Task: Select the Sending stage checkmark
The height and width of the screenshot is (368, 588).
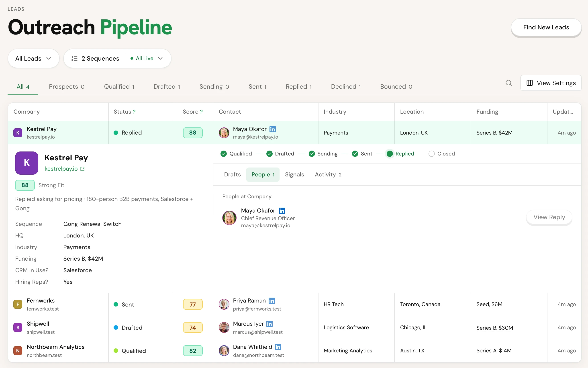Action: pyautogui.click(x=312, y=154)
